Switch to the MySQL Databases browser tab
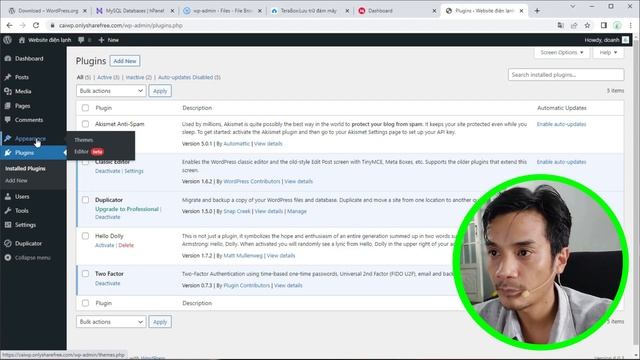The image size is (640, 360). click(x=134, y=11)
